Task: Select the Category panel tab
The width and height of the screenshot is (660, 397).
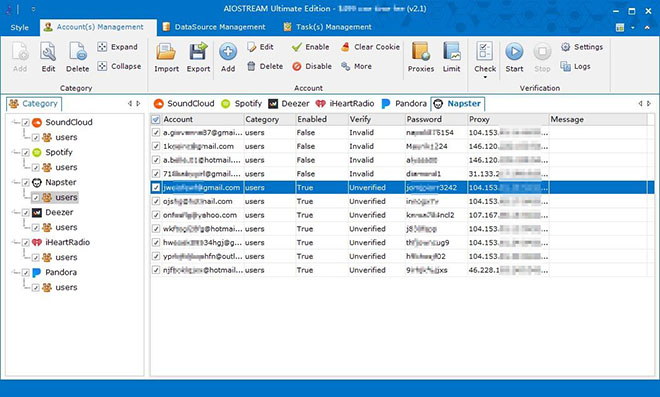Action: coord(34,104)
